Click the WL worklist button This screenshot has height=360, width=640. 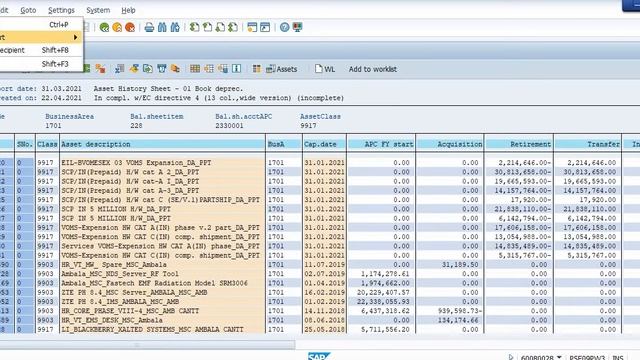pyautogui.click(x=325, y=69)
